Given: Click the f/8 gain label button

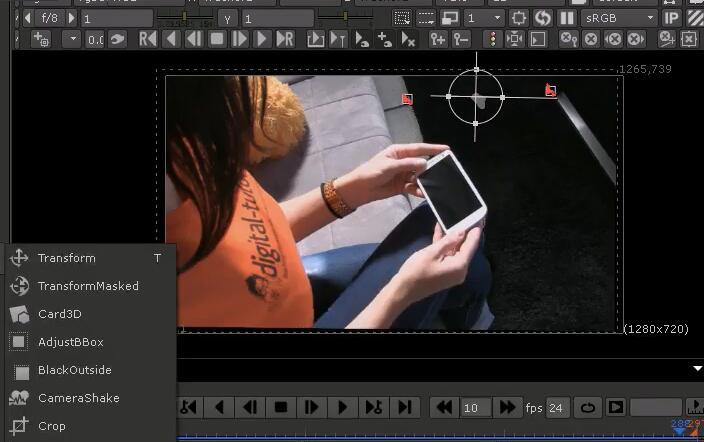Looking at the screenshot, I should click(49, 18).
